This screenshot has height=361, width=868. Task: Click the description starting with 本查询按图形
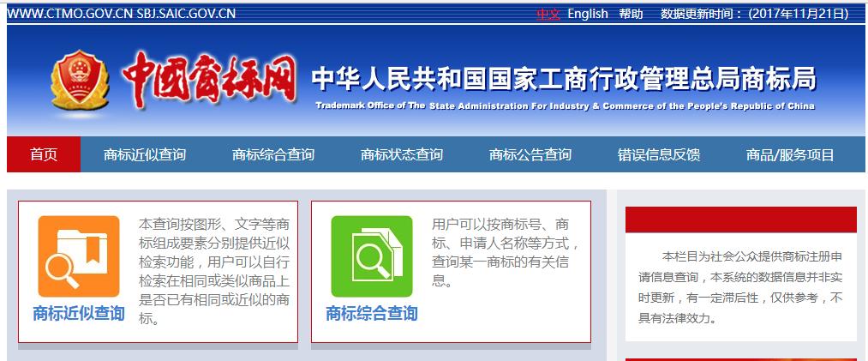[213, 271]
